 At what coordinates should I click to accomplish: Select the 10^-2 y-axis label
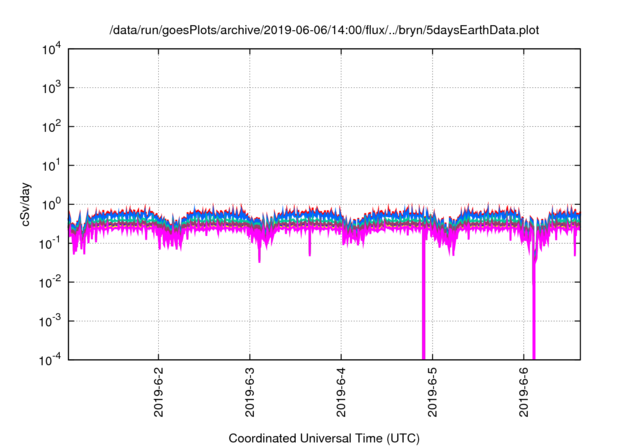50,283
